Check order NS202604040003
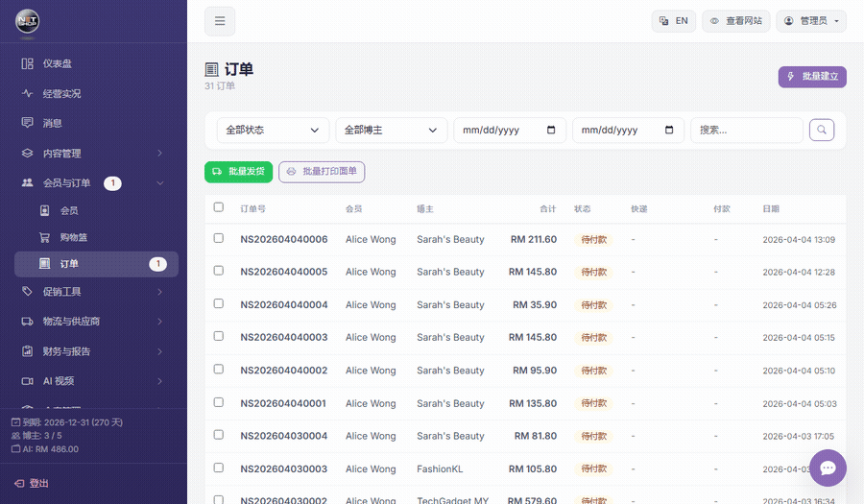 click(219, 336)
